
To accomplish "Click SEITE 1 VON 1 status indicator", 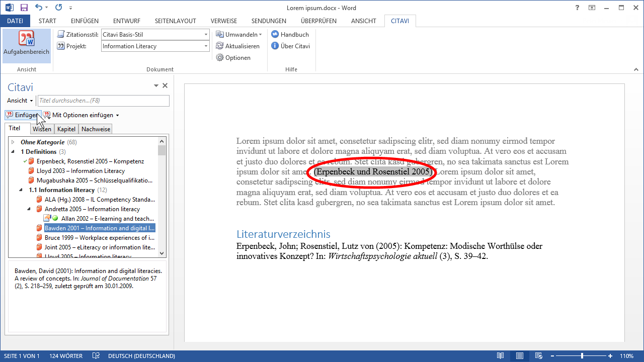I will point(22,356).
